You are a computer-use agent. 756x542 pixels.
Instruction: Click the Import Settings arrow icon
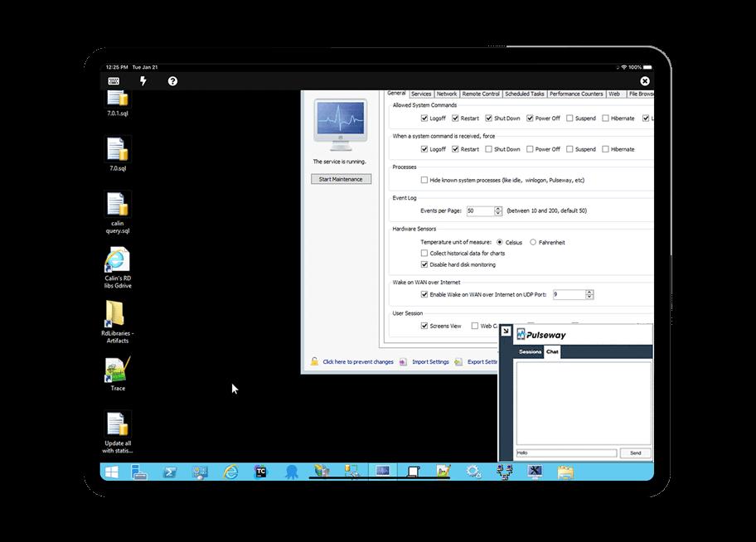pos(403,361)
